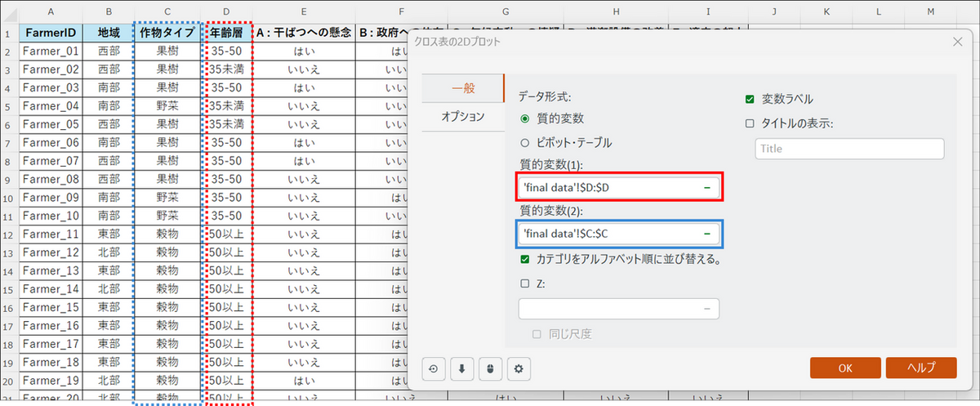Click into the Title text field
980x406 pixels.
click(849, 149)
